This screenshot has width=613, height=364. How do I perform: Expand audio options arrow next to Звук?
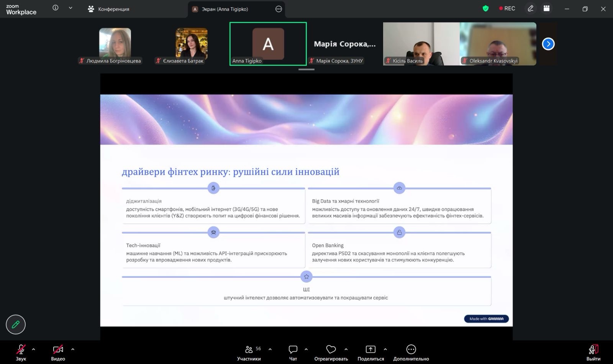click(x=34, y=349)
